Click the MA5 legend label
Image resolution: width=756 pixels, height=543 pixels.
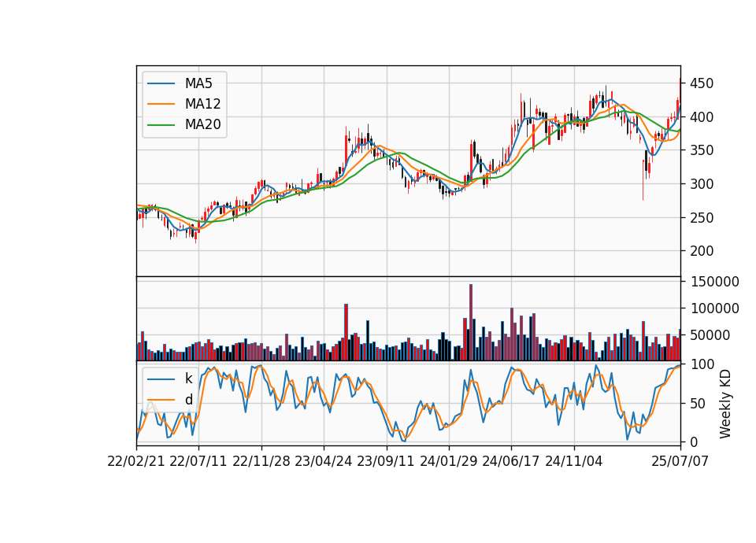[198, 83]
